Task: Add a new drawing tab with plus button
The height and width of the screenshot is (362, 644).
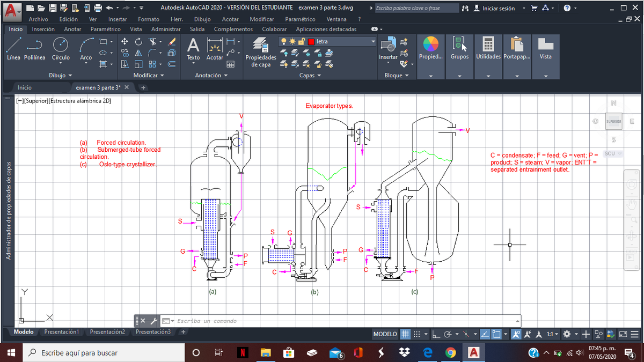Action: [x=143, y=87]
